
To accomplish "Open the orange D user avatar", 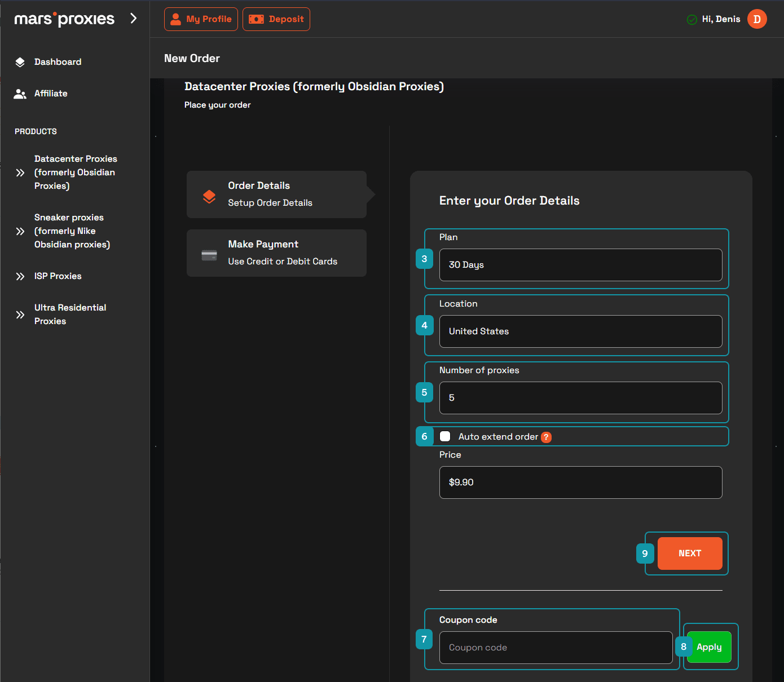I will [757, 19].
